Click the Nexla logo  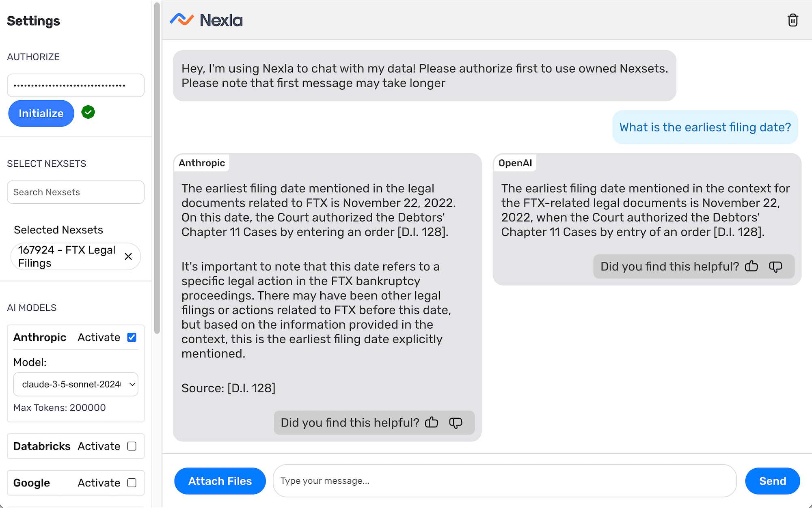tap(206, 20)
